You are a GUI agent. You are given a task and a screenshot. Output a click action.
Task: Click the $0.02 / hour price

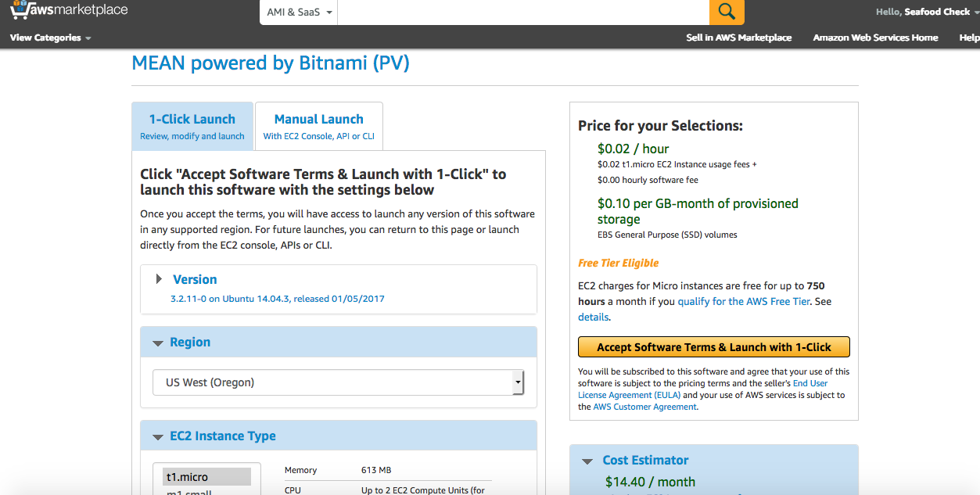pyautogui.click(x=633, y=149)
